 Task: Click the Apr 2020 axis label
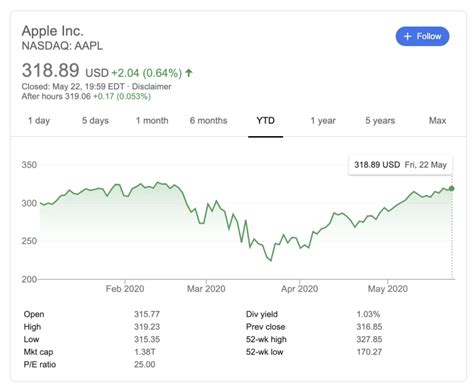(299, 289)
